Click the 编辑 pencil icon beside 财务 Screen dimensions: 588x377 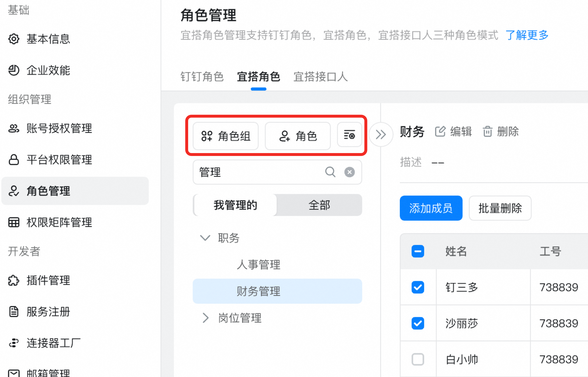pyautogui.click(x=440, y=132)
